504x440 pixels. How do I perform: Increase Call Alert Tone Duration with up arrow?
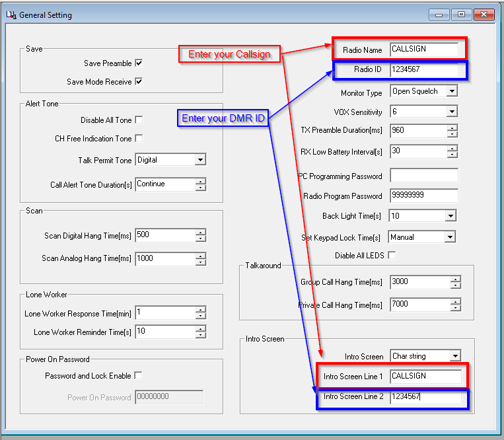pos(201,182)
